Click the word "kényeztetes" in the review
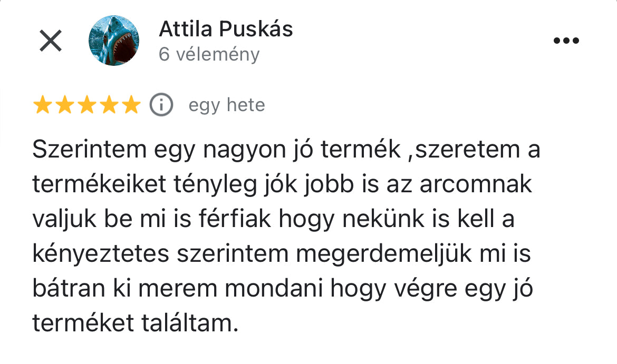 coord(101,254)
